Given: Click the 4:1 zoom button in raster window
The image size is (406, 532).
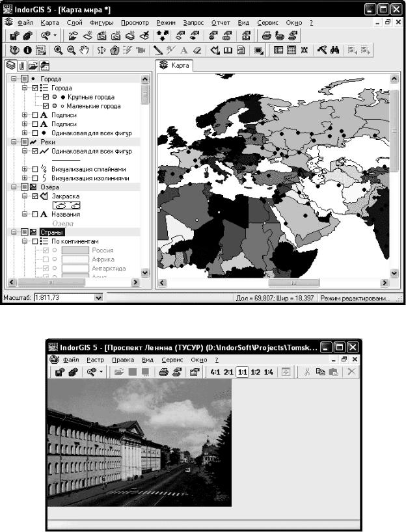Looking at the screenshot, I should pos(215,372).
